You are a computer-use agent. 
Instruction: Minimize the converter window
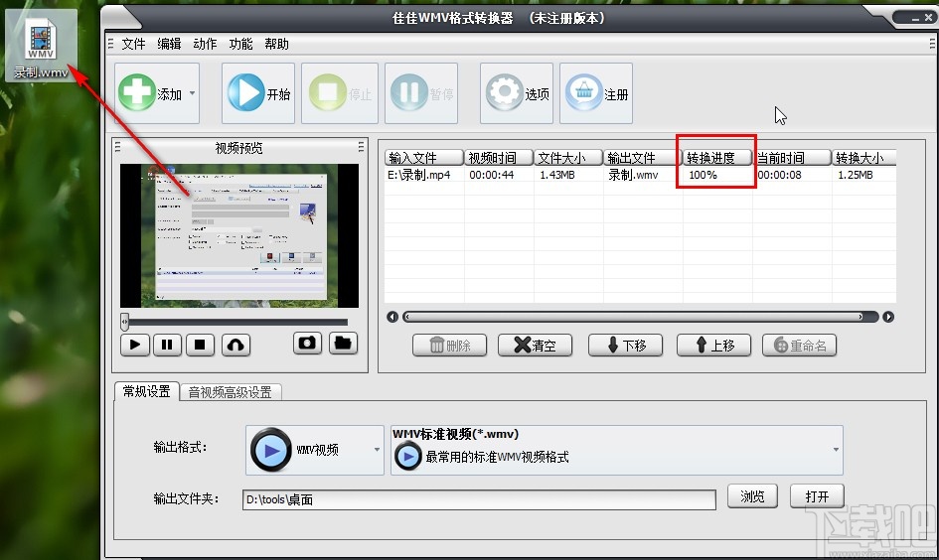pyautogui.click(x=914, y=19)
